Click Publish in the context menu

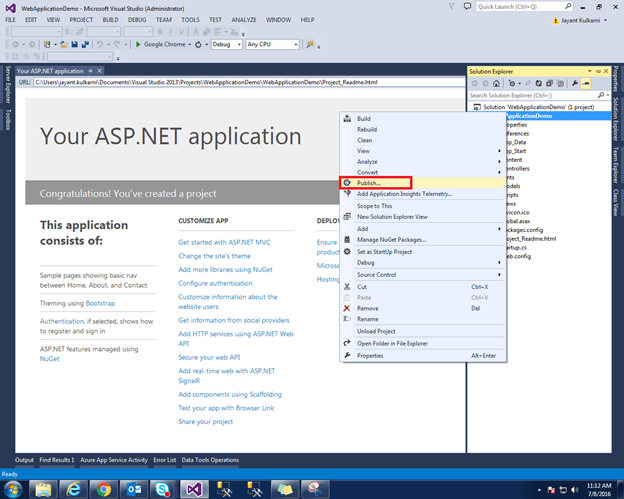[369, 183]
